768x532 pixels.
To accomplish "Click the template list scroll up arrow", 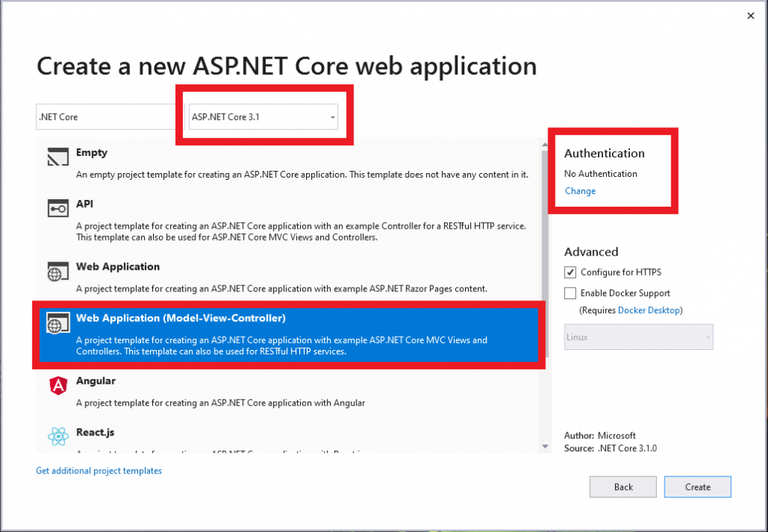I will tap(544, 145).
